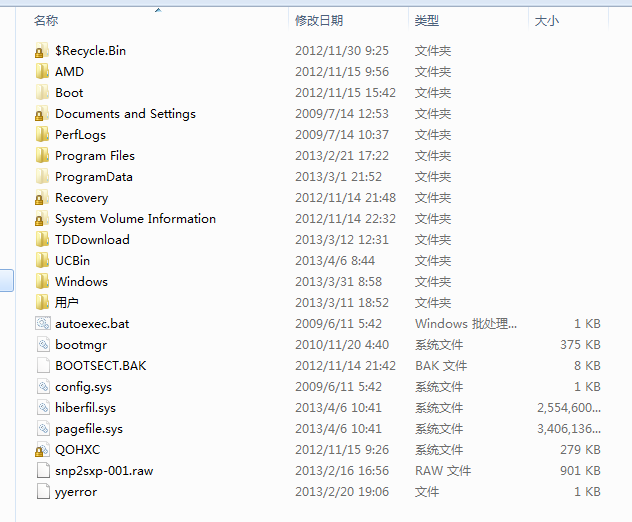The width and height of the screenshot is (632, 522).
Task: Click the BOOTSECT.BAK file icon
Action: point(43,366)
